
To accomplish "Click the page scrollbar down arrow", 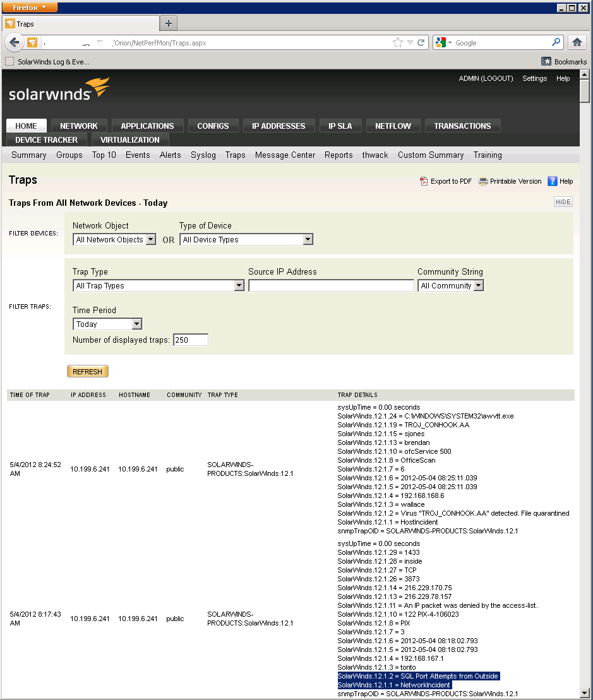I will pyautogui.click(x=585, y=693).
